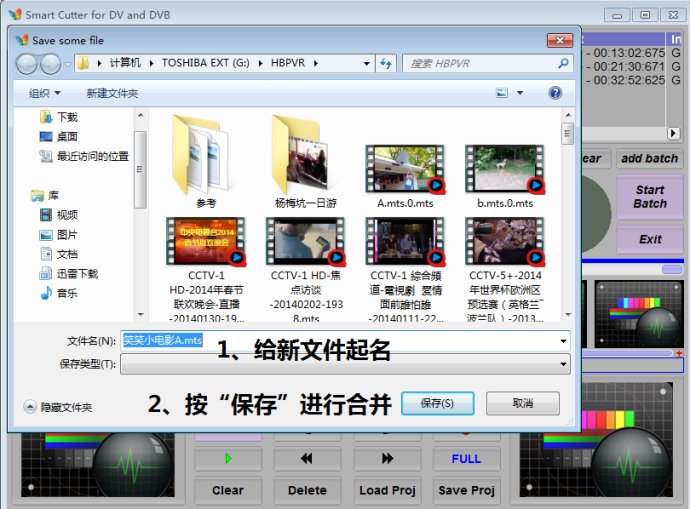Select the CCTV-1 HD-焦点访谈 video file
Screen dimensions: 690x509
click(305, 269)
